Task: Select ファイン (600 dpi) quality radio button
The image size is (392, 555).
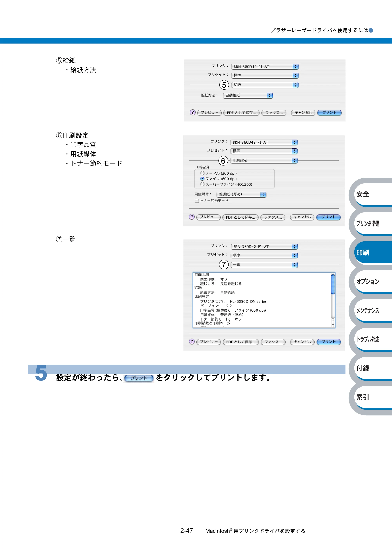Action: pos(202,179)
